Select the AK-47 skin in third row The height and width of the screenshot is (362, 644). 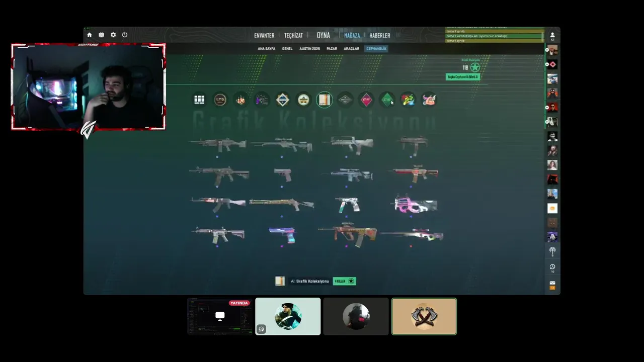point(218,205)
